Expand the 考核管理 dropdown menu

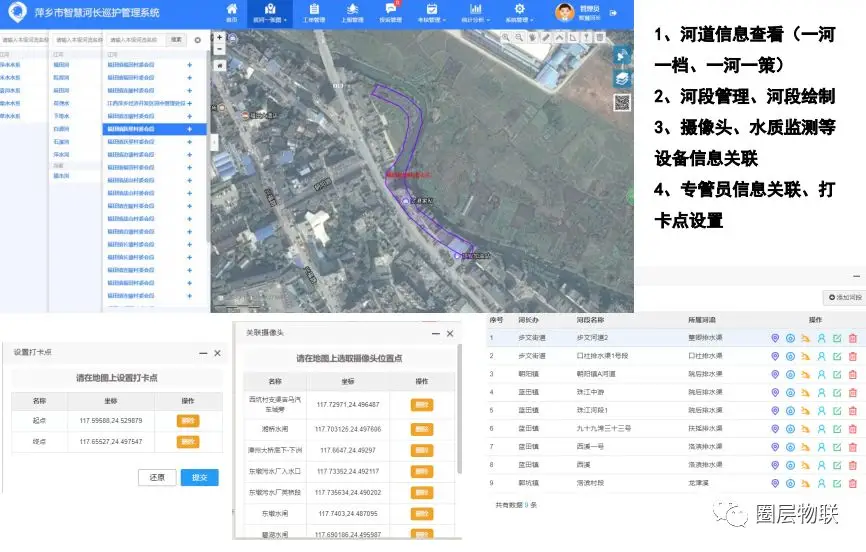click(x=431, y=13)
